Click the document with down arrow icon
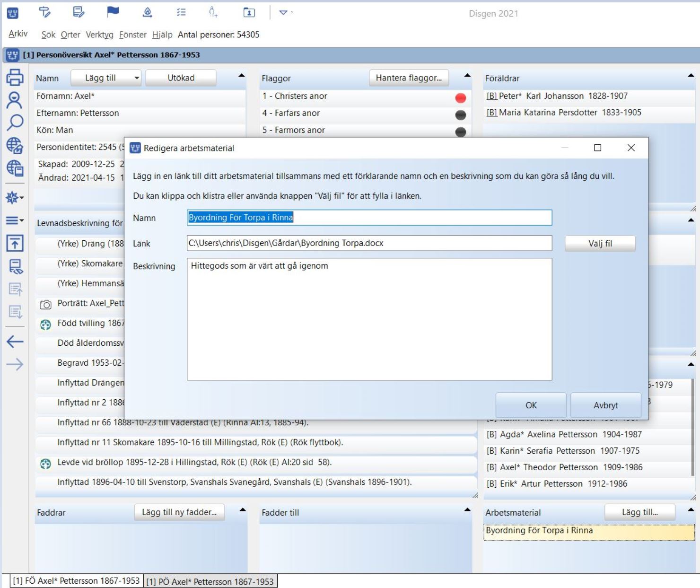This screenshot has width=700, height=588. pyautogui.click(x=15, y=312)
